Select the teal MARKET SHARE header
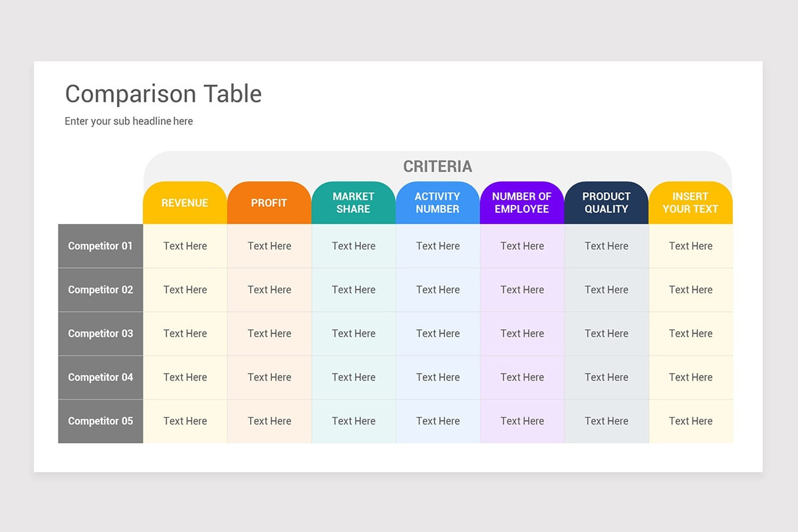798x532 pixels. tap(354, 203)
